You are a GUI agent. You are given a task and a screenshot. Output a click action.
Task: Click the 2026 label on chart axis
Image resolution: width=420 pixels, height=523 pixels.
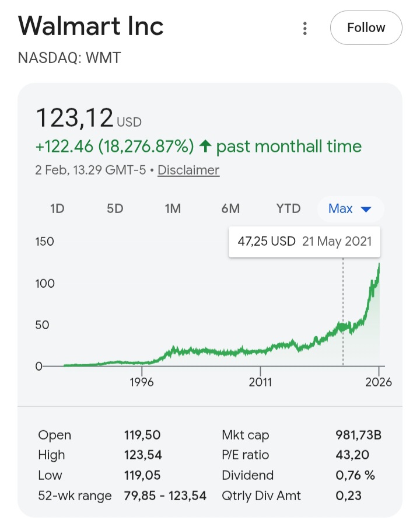click(x=379, y=382)
